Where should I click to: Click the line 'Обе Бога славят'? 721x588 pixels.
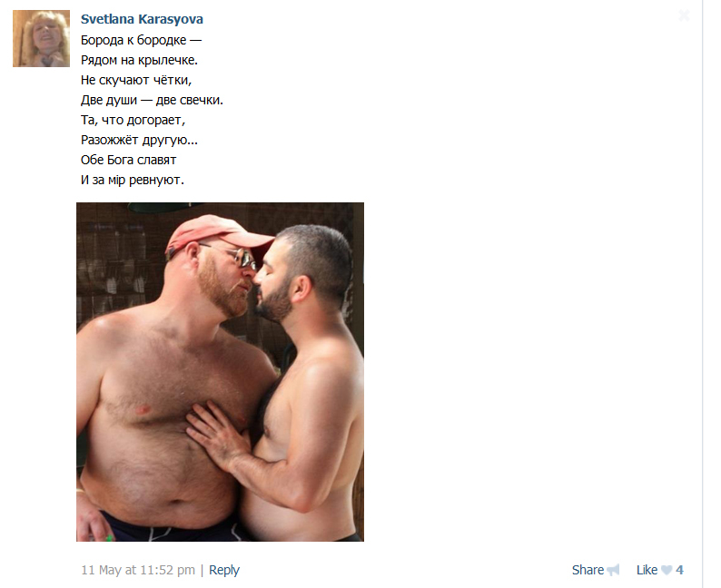click(128, 160)
